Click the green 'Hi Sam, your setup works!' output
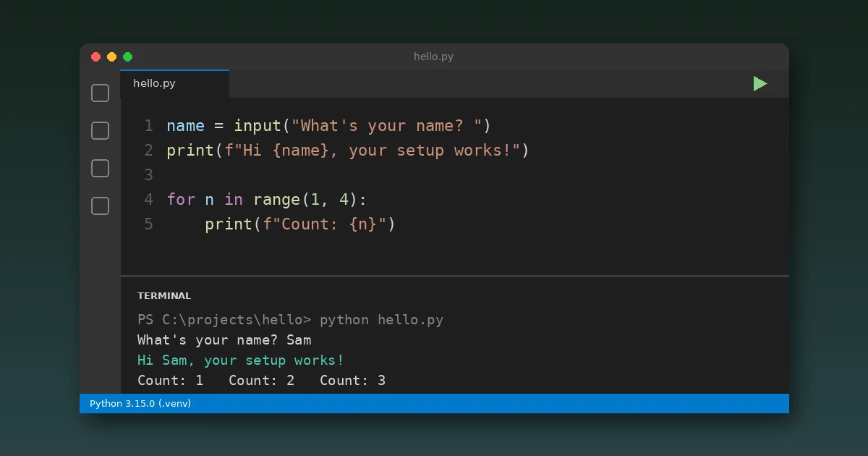868x456 pixels. click(x=241, y=360)
